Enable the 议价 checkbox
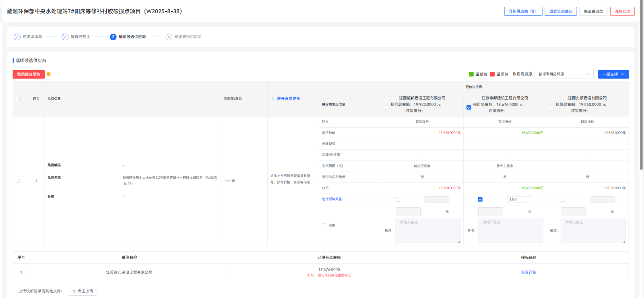This screenshot has height=298, width=644. [x=324, y=226]
